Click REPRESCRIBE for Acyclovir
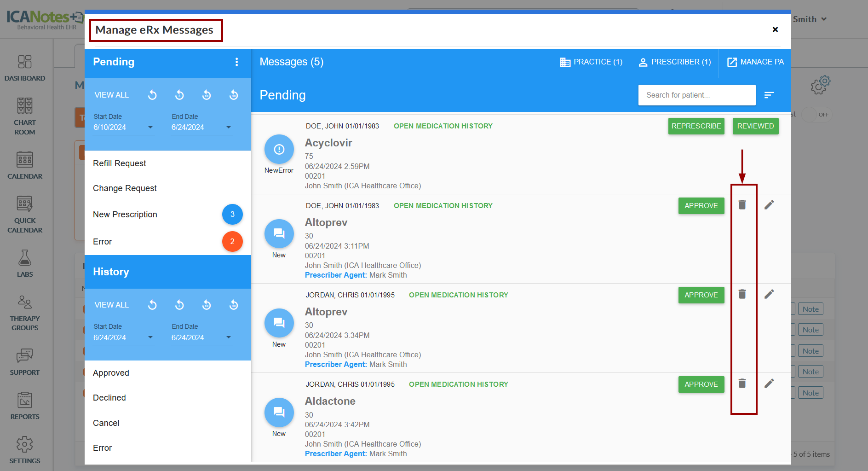Image resolution: width=868 pixels, height=471 pixels. pyautogui.click(x=696, y=126)
